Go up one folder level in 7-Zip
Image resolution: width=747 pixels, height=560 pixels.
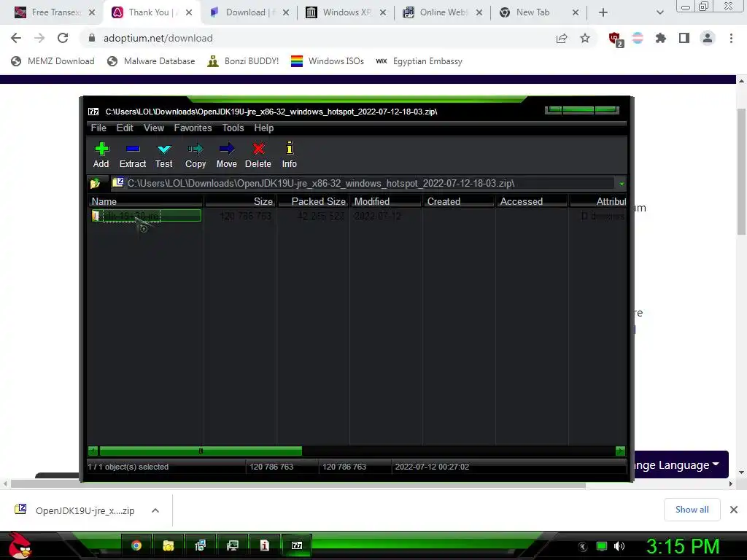[x=95, y=183]
